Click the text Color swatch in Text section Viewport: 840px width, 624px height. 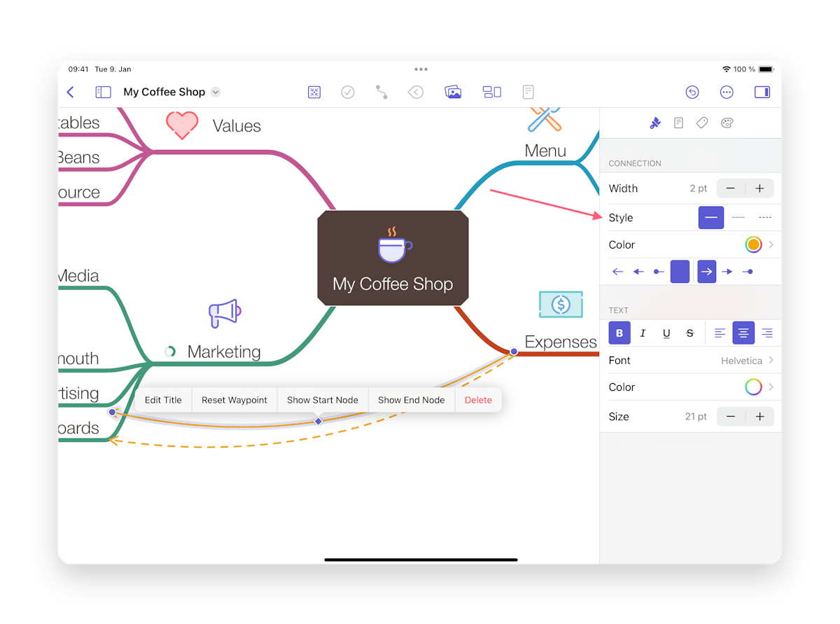click(x=753, y=387)
